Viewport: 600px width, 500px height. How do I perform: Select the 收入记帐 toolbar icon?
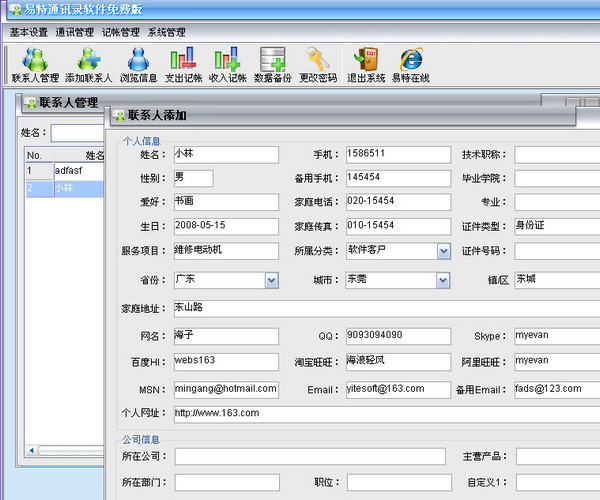[x=227, y=62]
